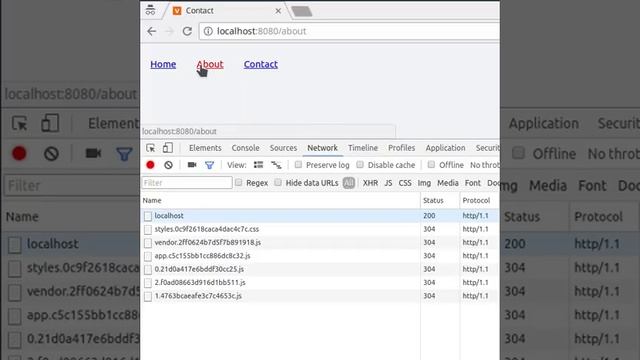Screen dimensions: 640x360
Task: Click the incognito icon beside the Contact tab
Action: (150, 10)
